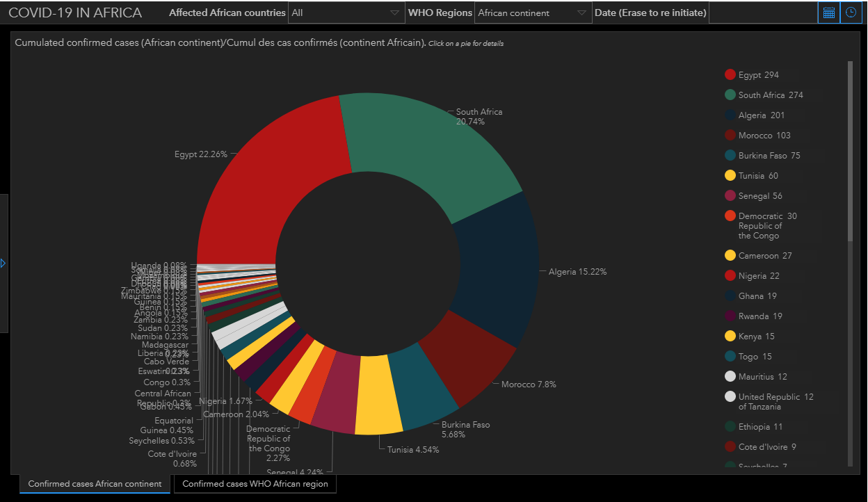Image resolution: width=868 pixels, height=502 pixels.
Task: Switch to Confirmed cases African continent tab
Action: (95, 484)
